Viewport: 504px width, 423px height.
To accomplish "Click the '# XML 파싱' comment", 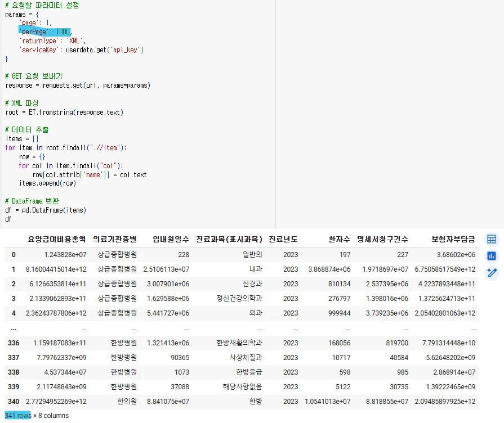I will pyautogui.click(x=22, y=103).
